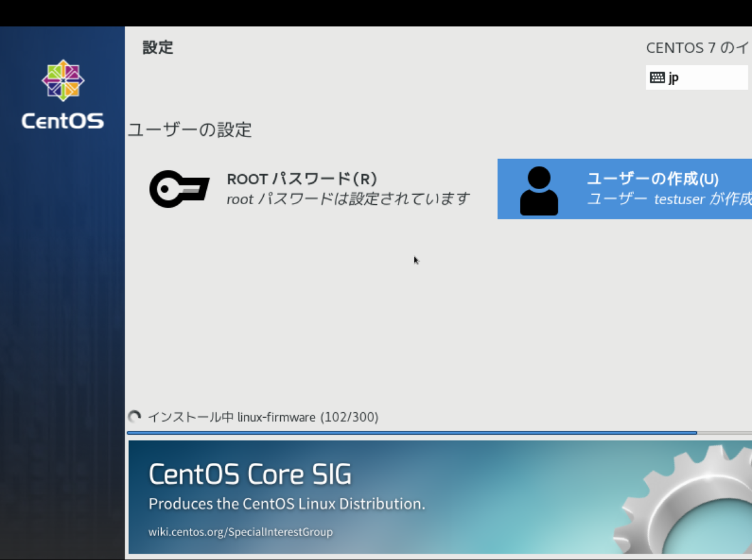Click the CentOS logo in the sidebar
Viewport: 752px width, 560px height.
[x=62, y=80]
